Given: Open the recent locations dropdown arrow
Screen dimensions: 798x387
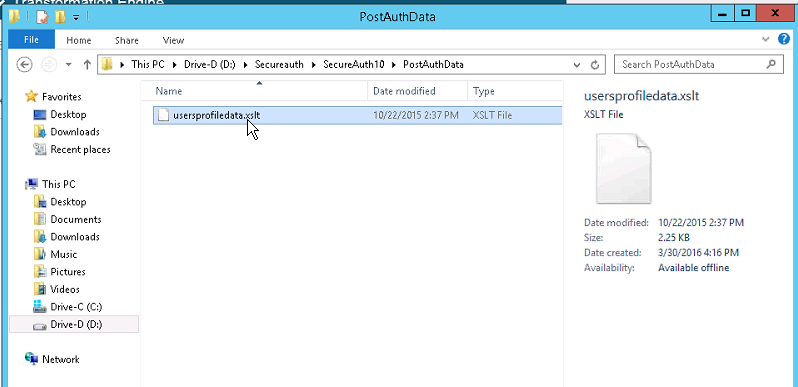Looking at the screenshot, I should 69,65.
